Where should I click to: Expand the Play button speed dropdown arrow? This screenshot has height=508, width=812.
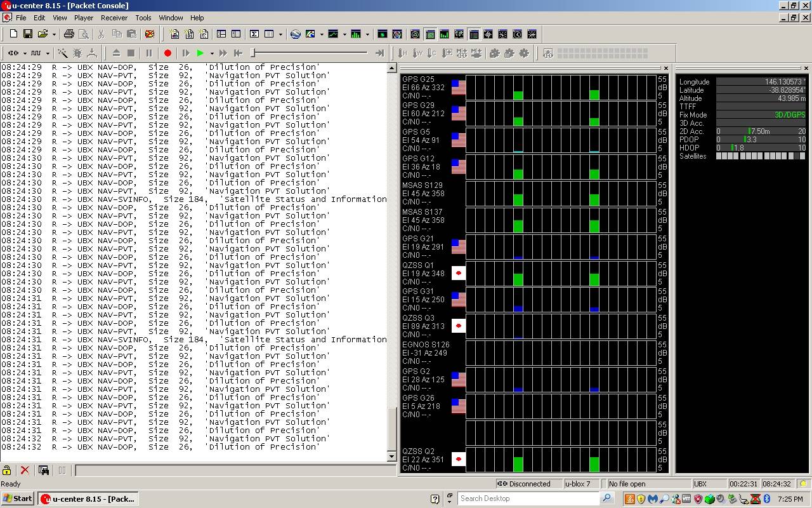pos(212,53)
